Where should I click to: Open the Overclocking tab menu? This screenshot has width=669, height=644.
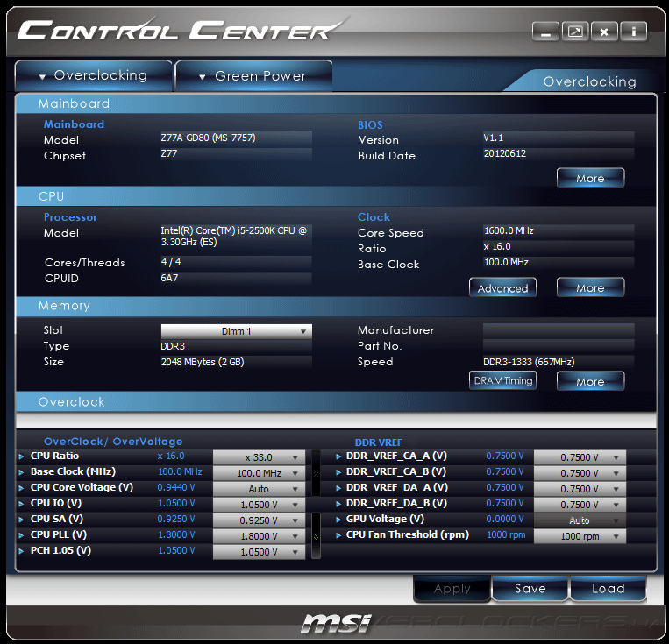pyautogui.click(x=94, y=75)
